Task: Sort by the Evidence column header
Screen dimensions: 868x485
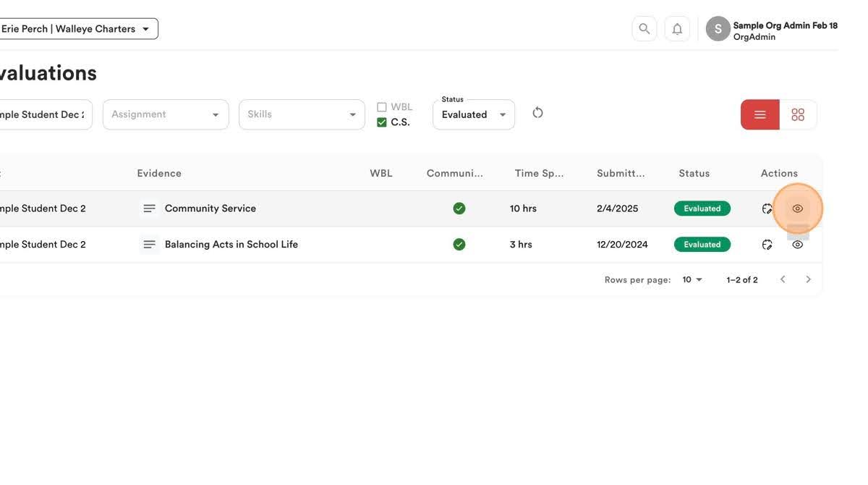Action: tap(159, 174)
